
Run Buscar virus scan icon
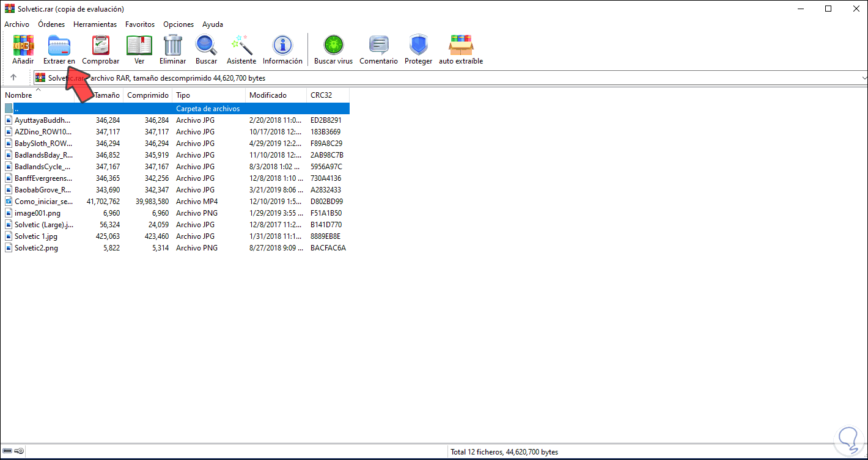(333, 49)
